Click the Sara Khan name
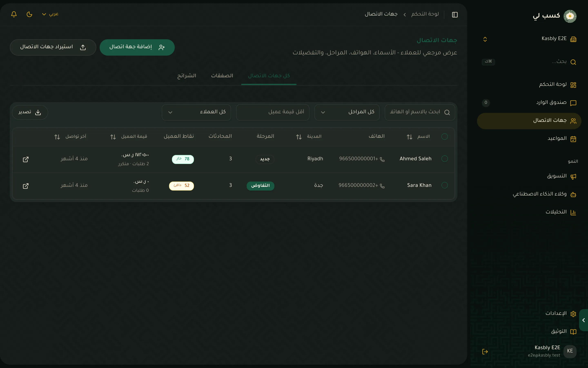The width and height of the screenshot is (588, 368). coord(419,185)
